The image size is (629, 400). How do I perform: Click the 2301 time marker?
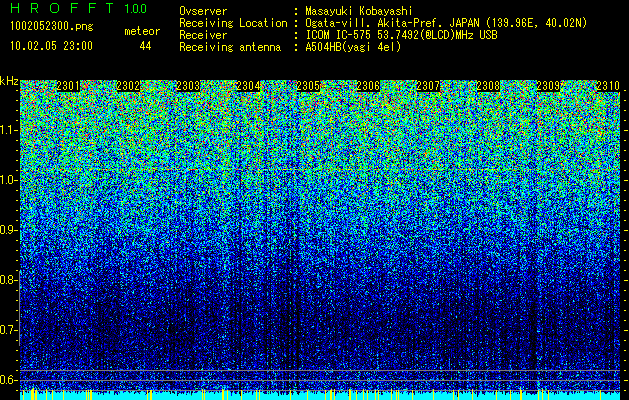point(68,86)
